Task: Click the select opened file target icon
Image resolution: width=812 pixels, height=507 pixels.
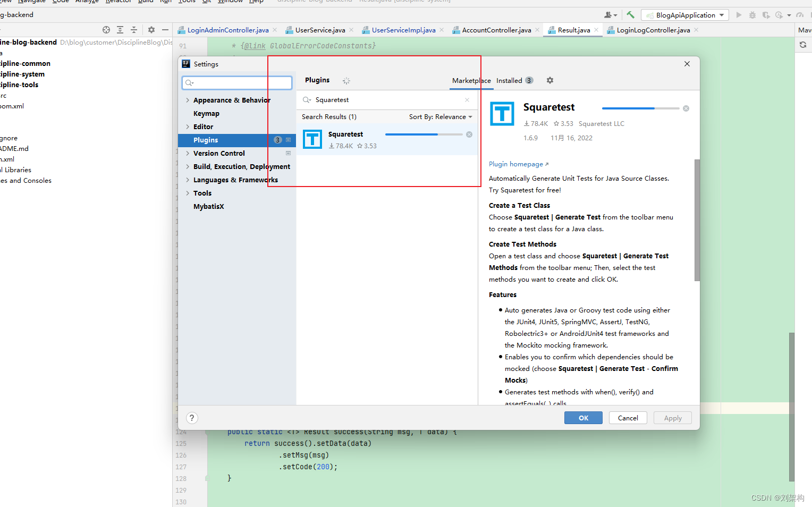Action: (x=106, y=30)
